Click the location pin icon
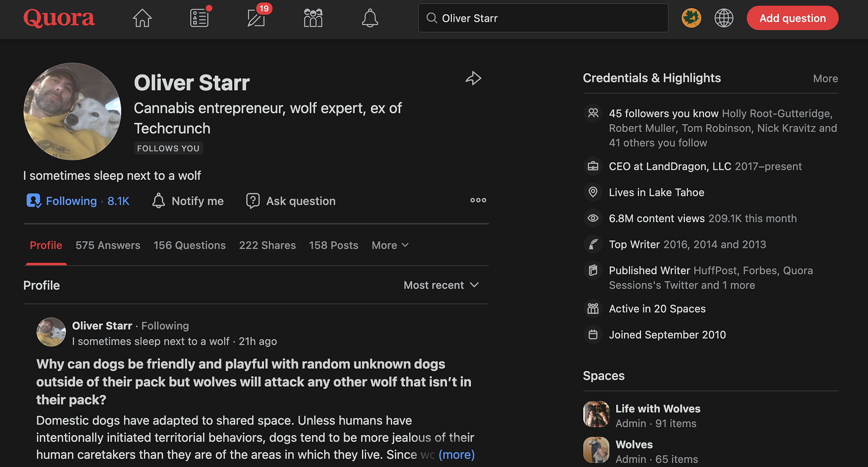 click(x=593, y=192)
